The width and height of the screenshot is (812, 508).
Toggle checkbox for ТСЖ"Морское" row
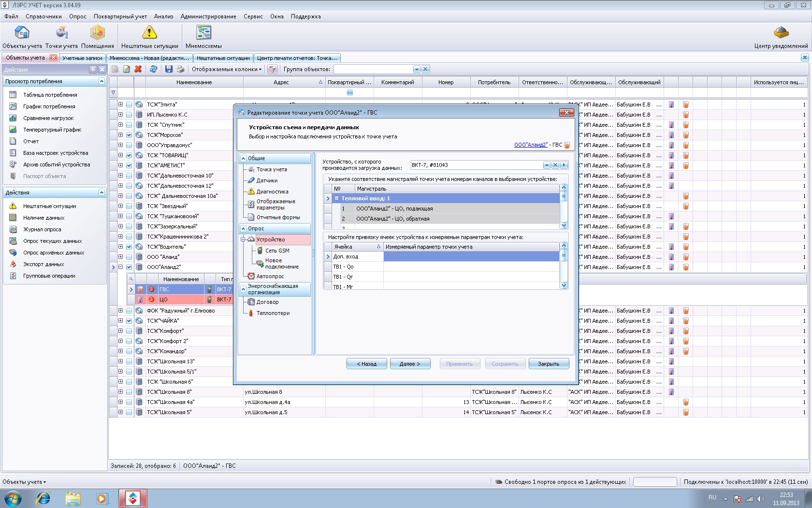pos(129,135)
